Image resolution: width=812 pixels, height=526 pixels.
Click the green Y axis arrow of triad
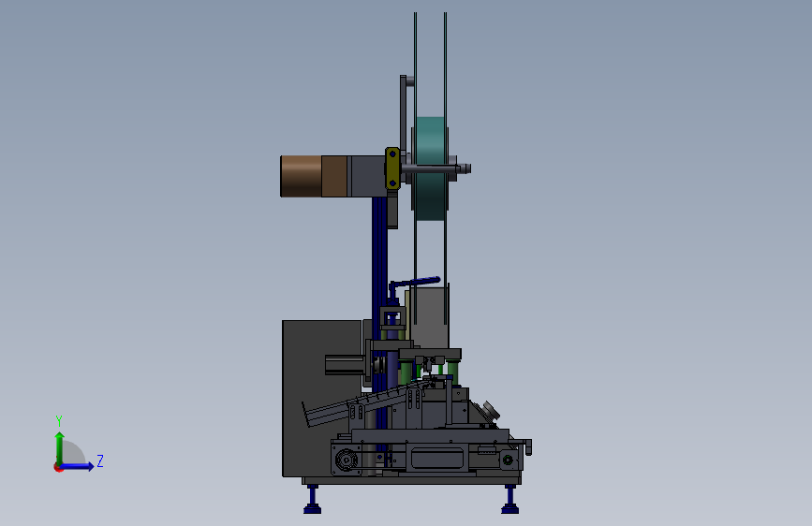(60, 448)
